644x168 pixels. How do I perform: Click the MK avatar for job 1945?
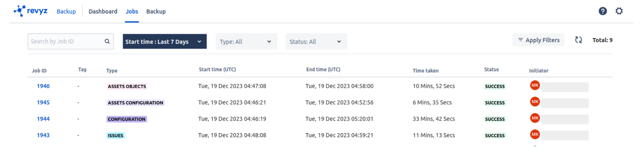click(x=535, y=101)
